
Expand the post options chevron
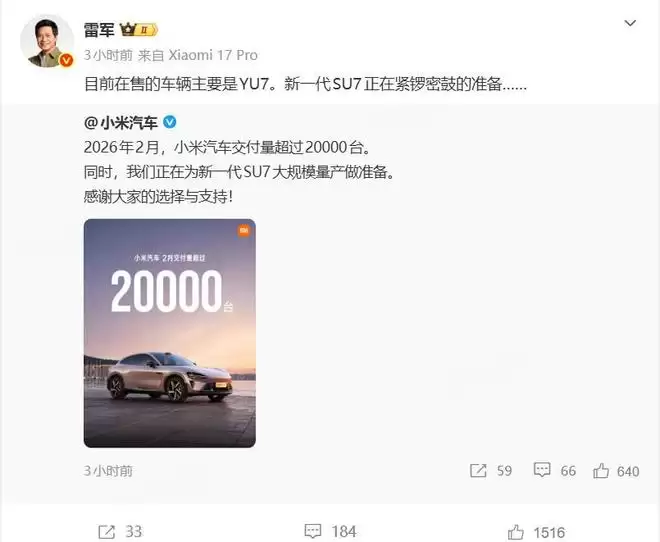[630, 23]
